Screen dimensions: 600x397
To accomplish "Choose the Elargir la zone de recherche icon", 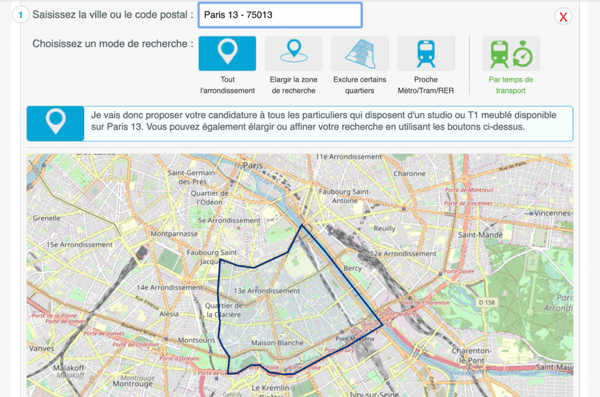I will click(293, 53).
